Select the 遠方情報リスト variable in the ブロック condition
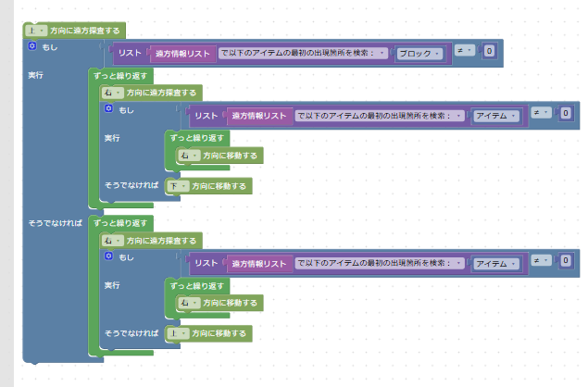This screenshot has height=387, width=588. pos(182,54)
